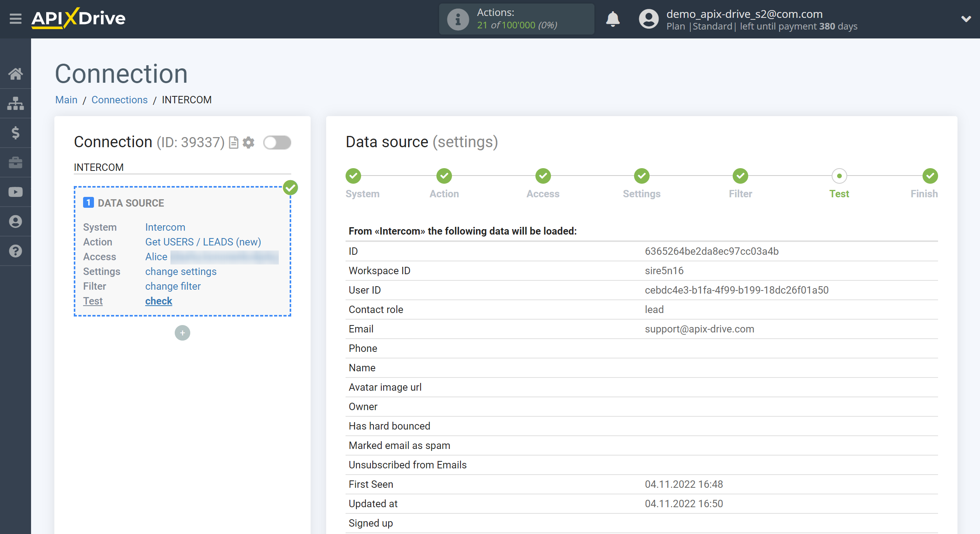This screenshot has height=534, width=980.
Task: Open the video tutorials sidebar icon
Action: [16, 192]
